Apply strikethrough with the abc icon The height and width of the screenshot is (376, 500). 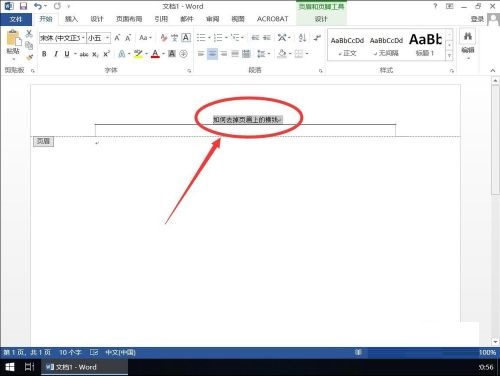pos(84,54)
